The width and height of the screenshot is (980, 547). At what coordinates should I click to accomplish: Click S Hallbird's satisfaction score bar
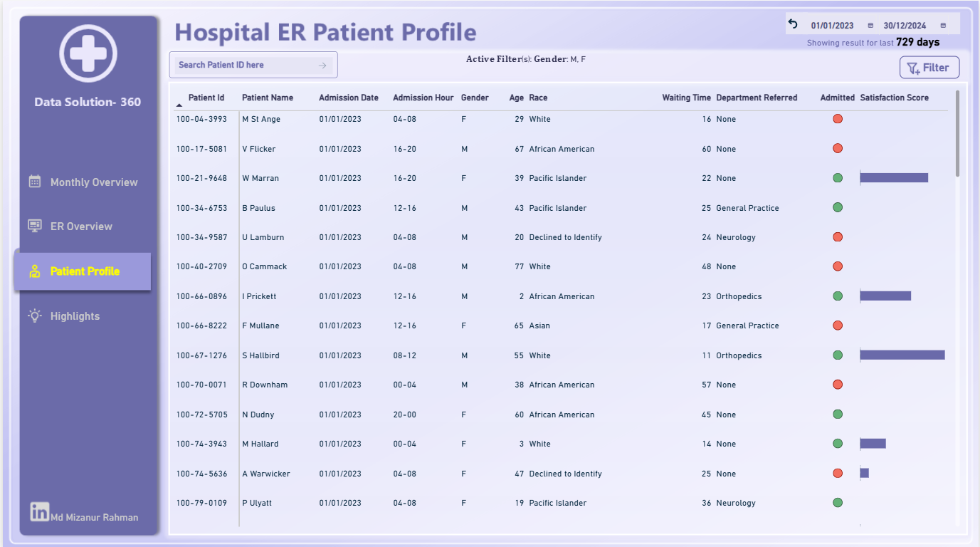(902, 355)
